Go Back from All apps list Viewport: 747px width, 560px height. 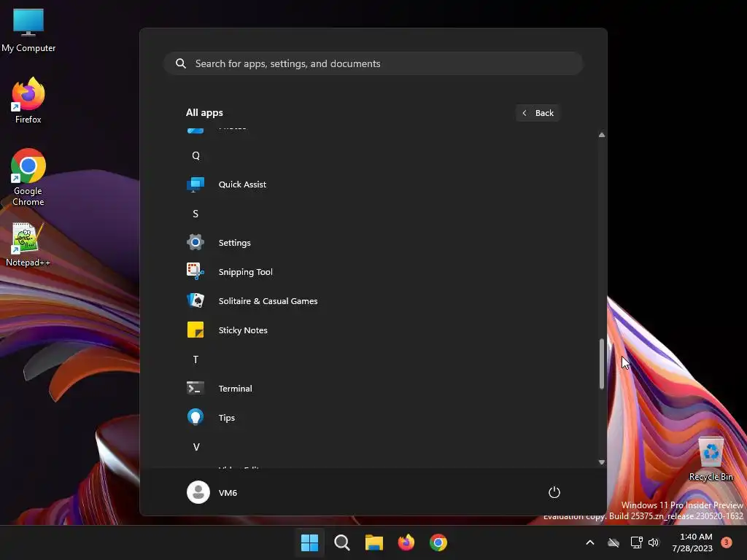[538, 113]
